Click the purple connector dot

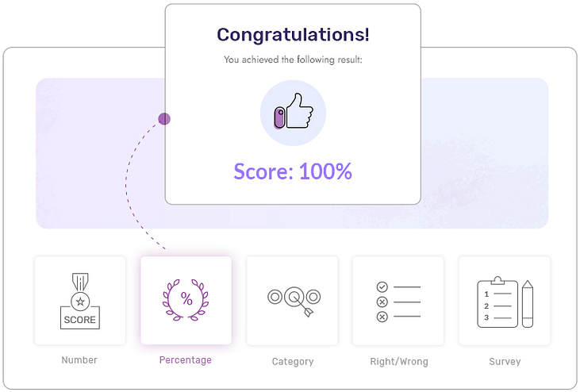164,119
